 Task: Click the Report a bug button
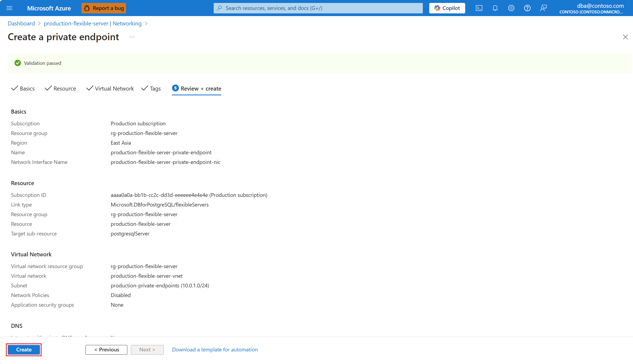tap(104, 8)
